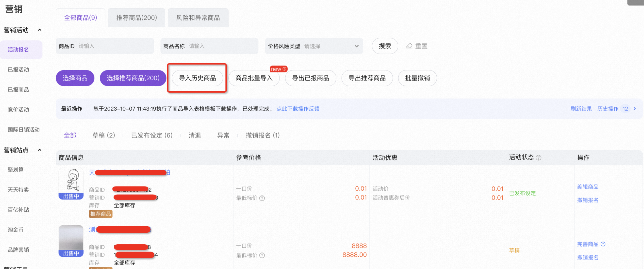Click 撤销报名 for the 草稿 product
644x269 pixels.
click(x=588, y=257)
